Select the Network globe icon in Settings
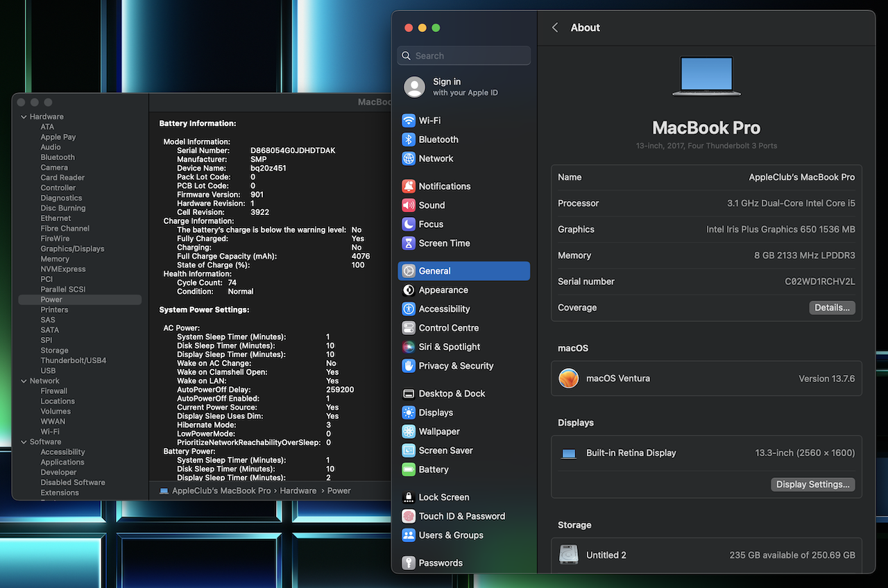 pos(409,159)
